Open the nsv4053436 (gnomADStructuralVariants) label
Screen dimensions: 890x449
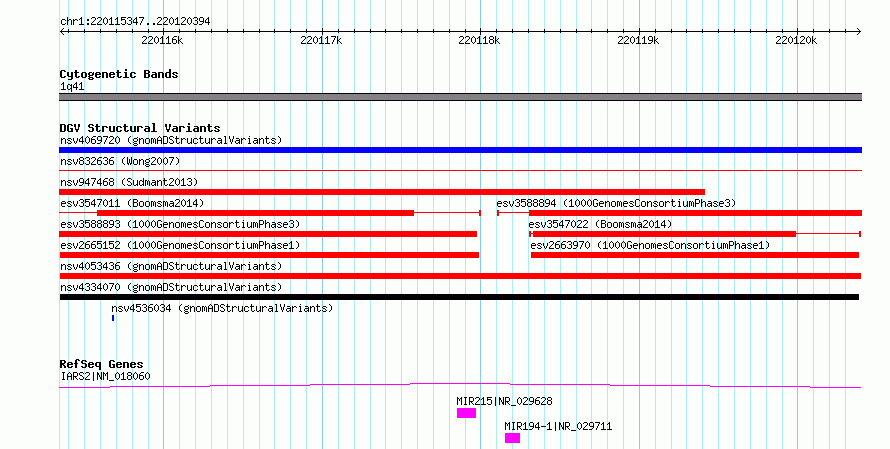[171, 266]
